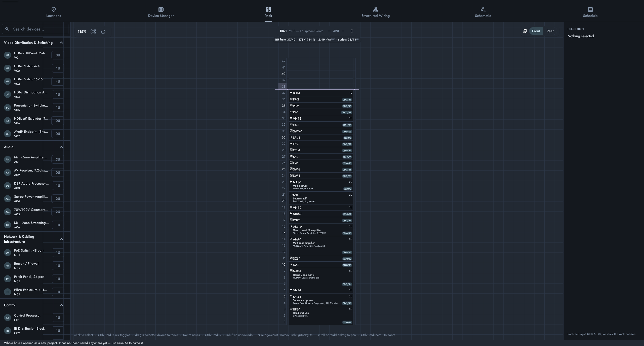Click the side-by-side view icon near Front
The width and height of the screenshot is (644, 346).
(x=525, y=31)
